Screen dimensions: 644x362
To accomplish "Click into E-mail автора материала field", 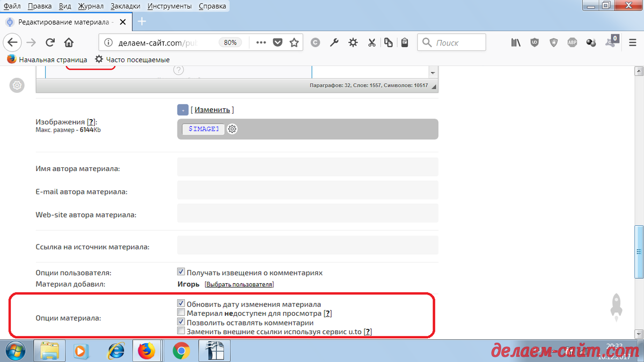I will 308,190.
